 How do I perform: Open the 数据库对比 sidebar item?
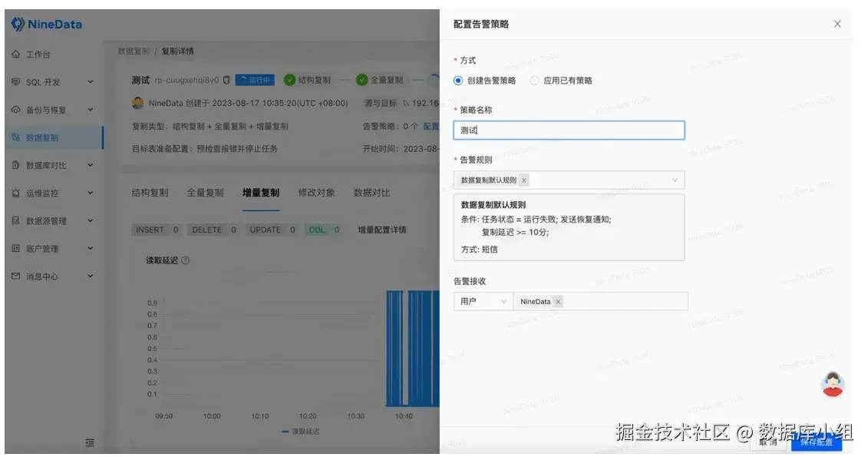[48, 164]
